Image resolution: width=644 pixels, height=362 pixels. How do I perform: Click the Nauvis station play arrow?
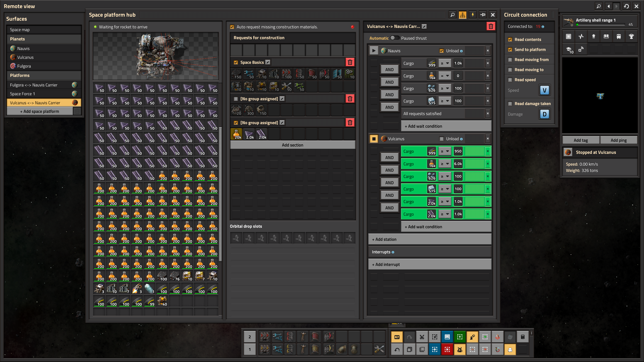374,51
